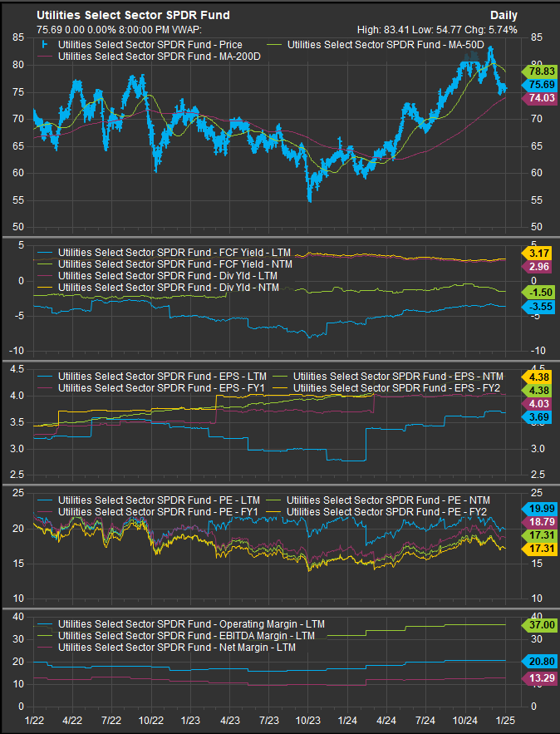
Task: Select the EPS - NTM legend entry
Action: pos(389,377)
